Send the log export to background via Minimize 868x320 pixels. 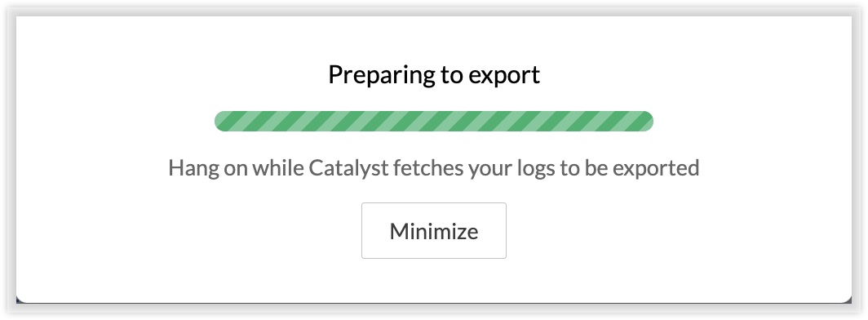[x=433, y=230]
